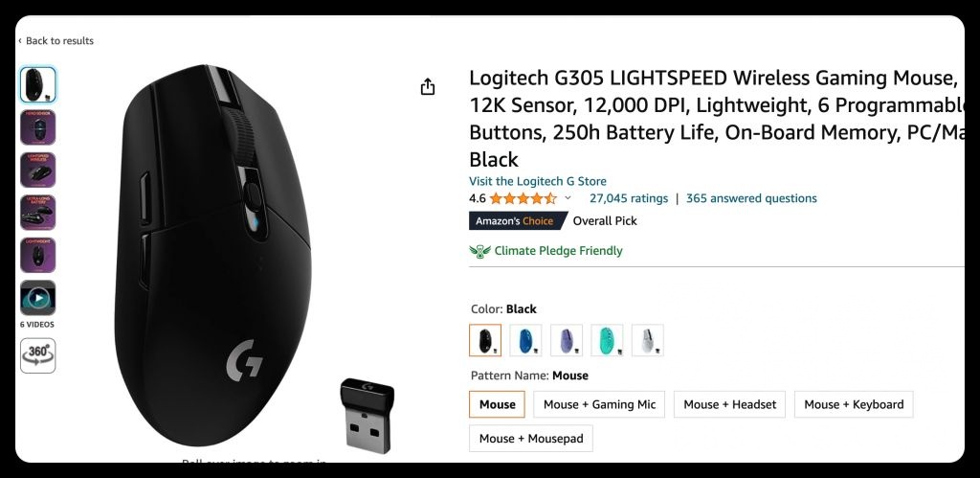
Task: Select the Lightspeed Wireless thumbnail image
Action: click(x=38, y=171)
